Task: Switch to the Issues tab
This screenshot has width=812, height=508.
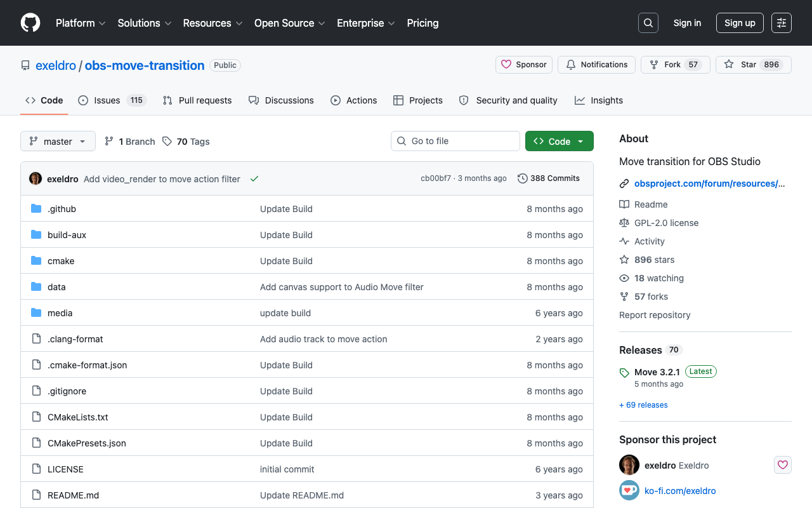Action: (112, 100)
